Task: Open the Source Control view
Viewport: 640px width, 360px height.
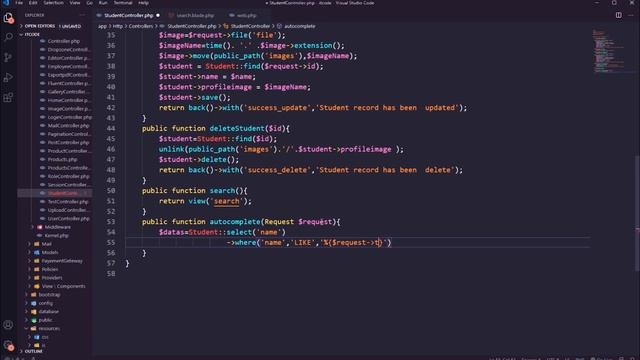Action: pos(8,57)
